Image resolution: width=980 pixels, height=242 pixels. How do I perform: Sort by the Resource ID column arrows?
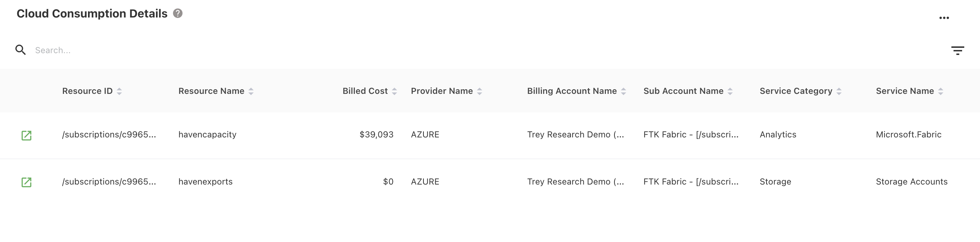(x=119, y=91)
